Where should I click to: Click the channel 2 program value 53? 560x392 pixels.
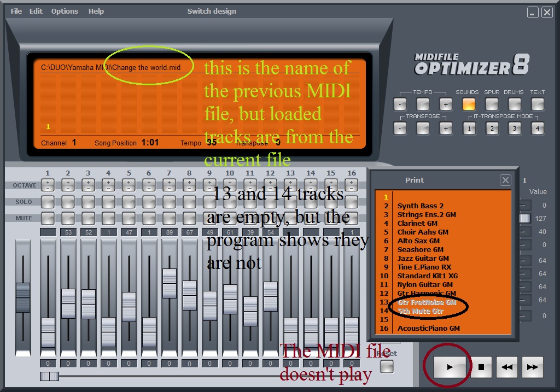coord(68,232)
